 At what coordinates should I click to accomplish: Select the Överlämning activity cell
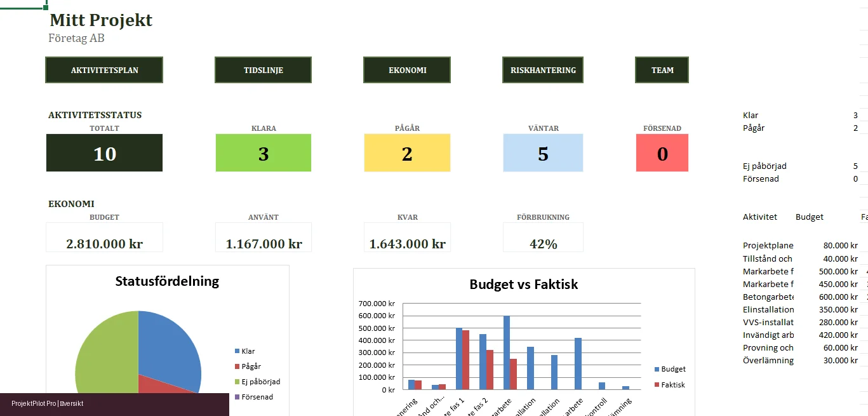pyautogui.click(x=768, y=360)
